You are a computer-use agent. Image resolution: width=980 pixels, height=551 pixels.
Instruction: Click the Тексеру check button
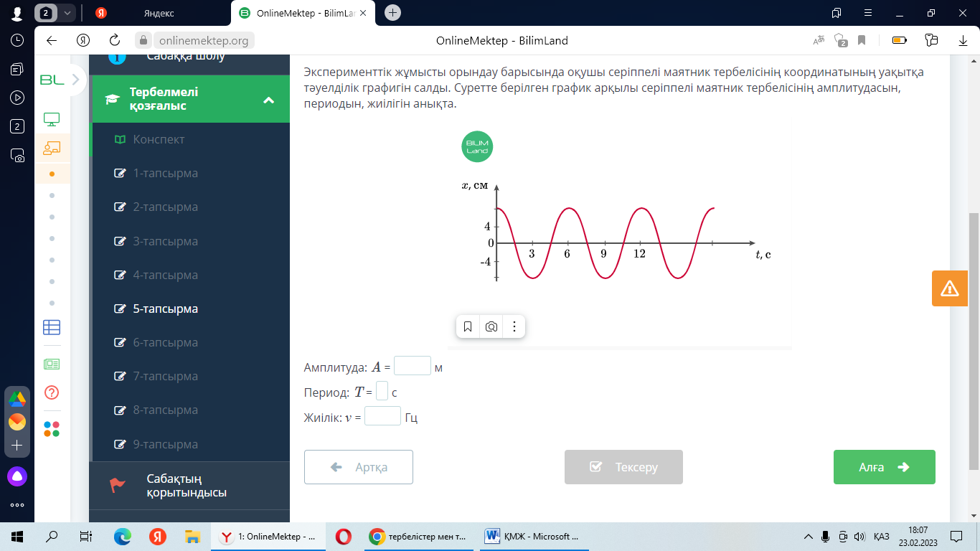coord(623,467)
